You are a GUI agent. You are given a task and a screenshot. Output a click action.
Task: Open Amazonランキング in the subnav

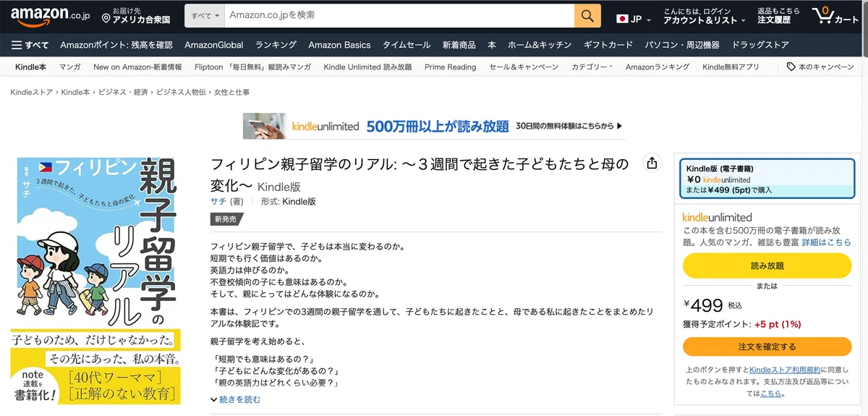[x=658, y=67]
